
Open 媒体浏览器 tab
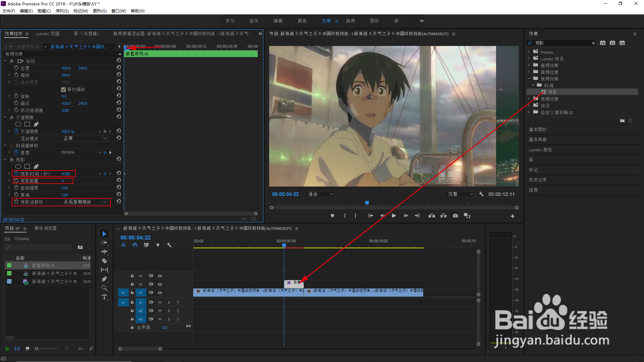pos(45,228)
